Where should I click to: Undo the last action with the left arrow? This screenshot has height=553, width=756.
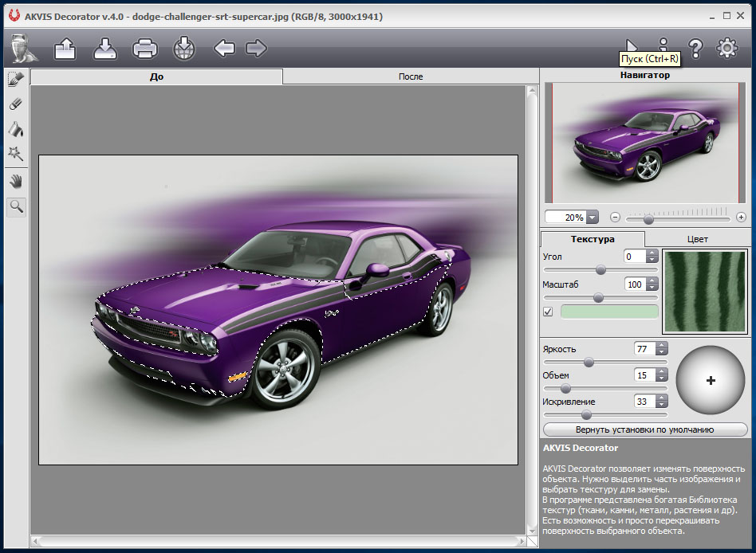[x=224, y=48]
